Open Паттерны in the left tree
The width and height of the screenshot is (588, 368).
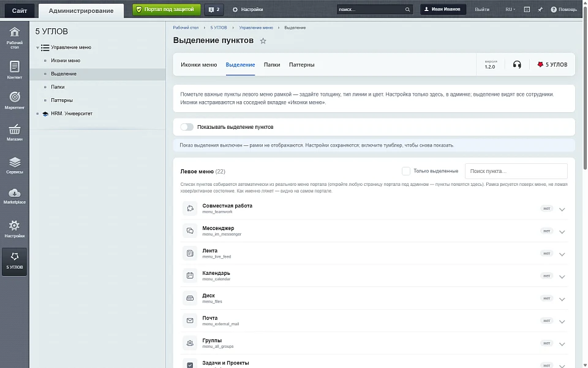(62, 100)
